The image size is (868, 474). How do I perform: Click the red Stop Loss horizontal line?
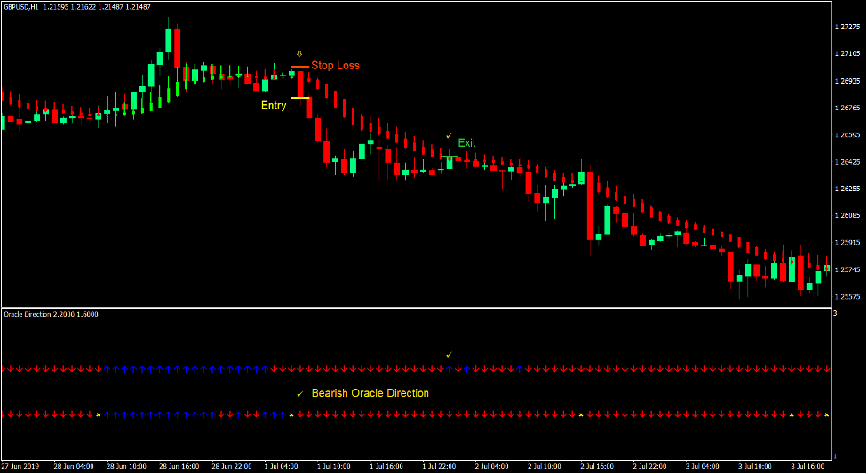coord(299,67)
